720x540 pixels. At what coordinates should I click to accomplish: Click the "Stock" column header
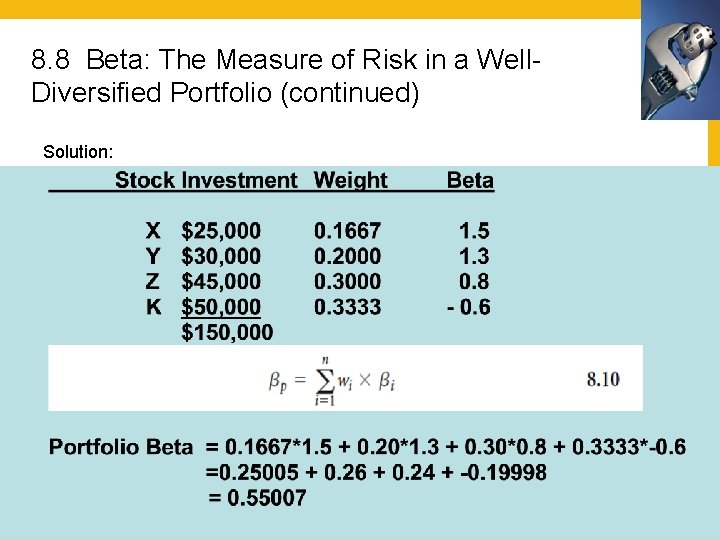click(144, 181)
